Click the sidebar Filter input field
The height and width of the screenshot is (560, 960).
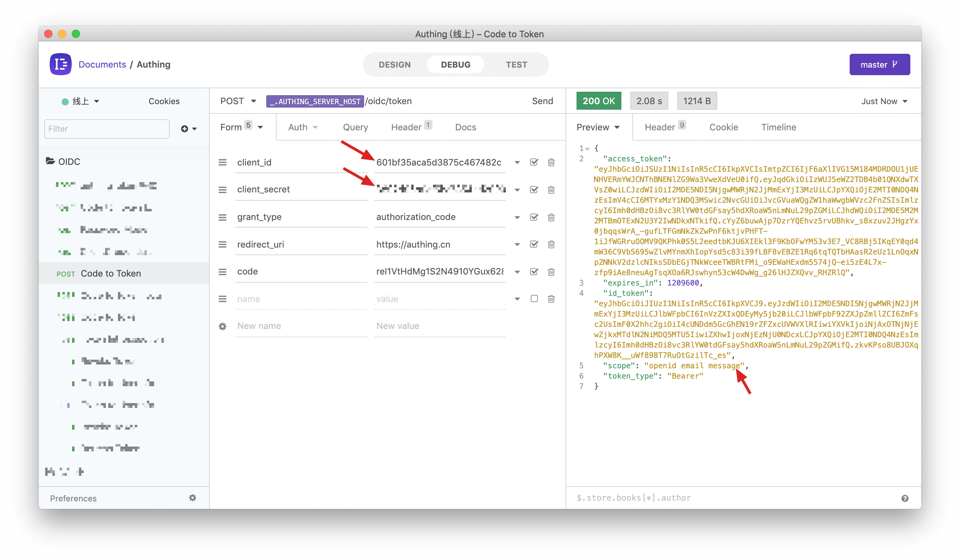[107, 129]
